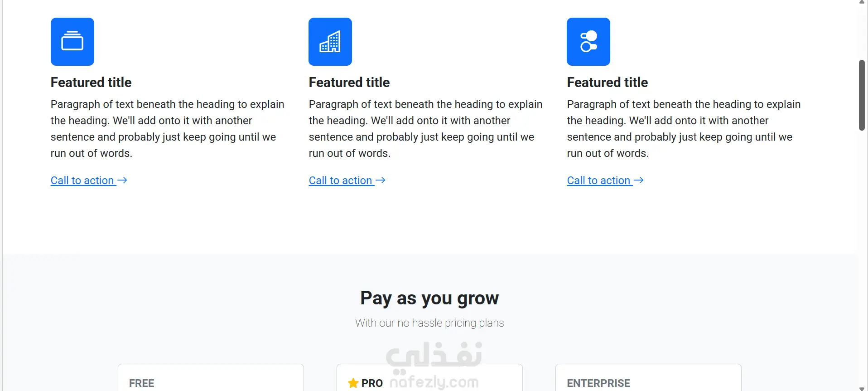This screenshot has height=391, width=868.
Task: Click the arrow after the last Call to action
Action: pyautogui.click(x=639, y=181)
